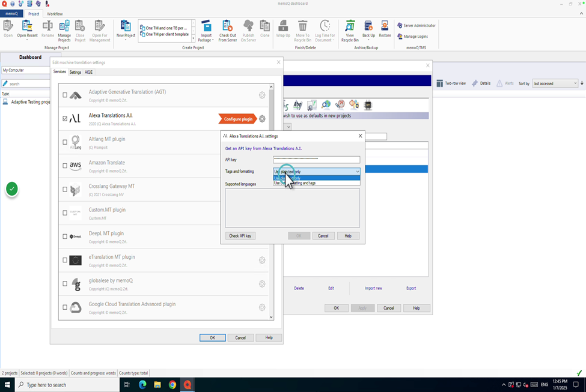Switch to the AIQE tab
Image resolution: width=586 pixels, height=392 pixels.
pos(88,73)
